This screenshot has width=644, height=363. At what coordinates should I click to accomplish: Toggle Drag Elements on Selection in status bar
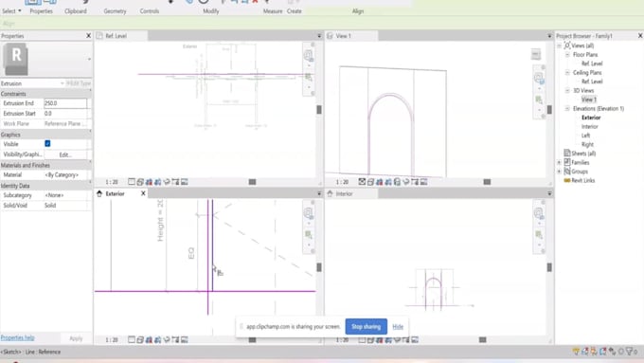(x=612, y=352)
